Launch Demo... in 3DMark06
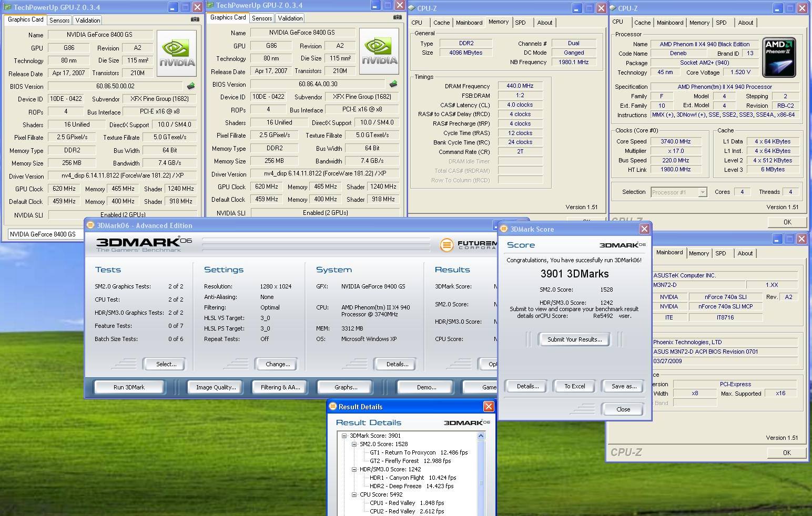Screen dimensions: 812x516 [426, 387]
